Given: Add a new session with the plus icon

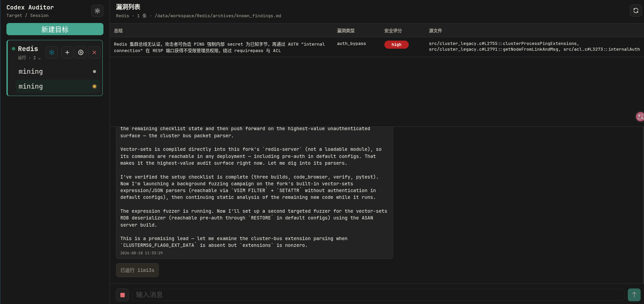Looking at the screenshot, I should [67, 52].
